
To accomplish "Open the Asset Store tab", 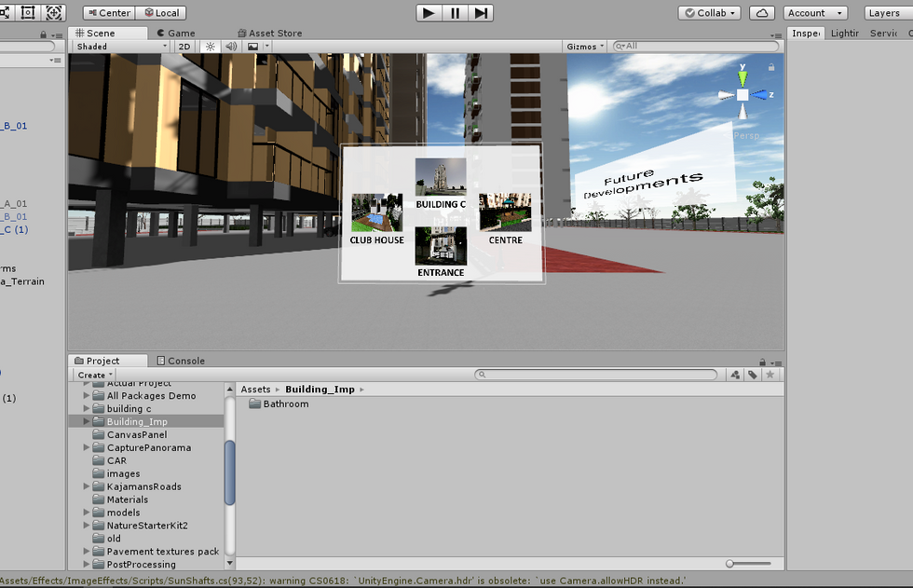I will click(269, 34).
